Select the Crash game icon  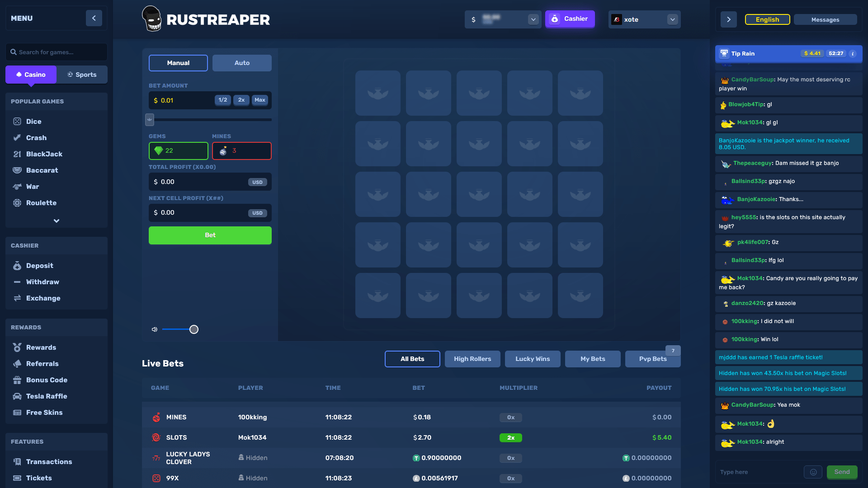click(17, 138)
